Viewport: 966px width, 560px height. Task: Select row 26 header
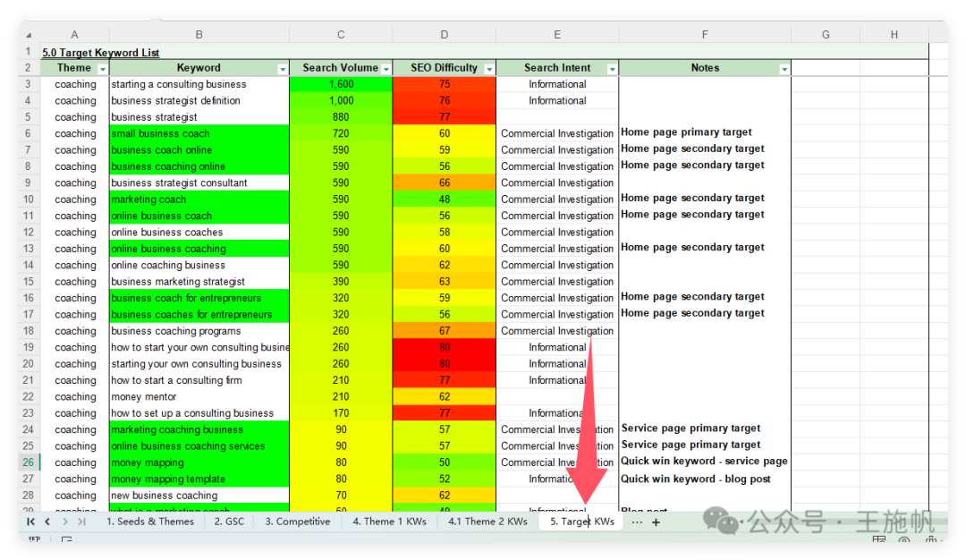point(29,462)
